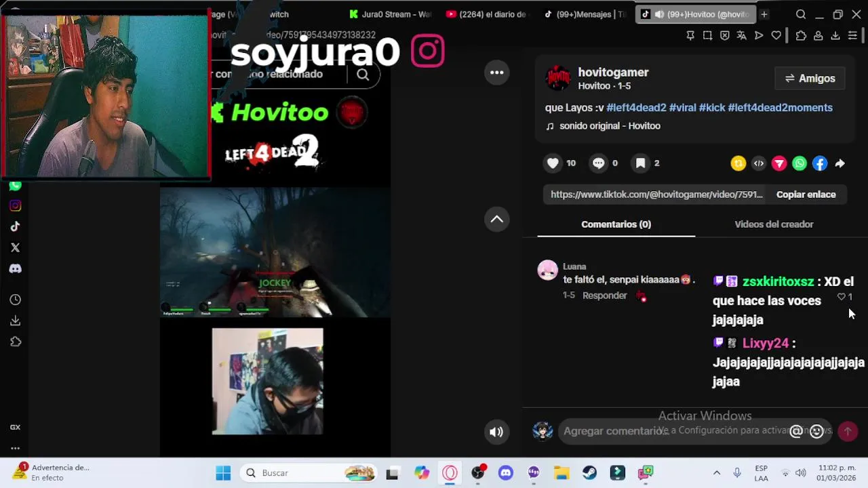Open Steam from Windows taskbar
Screen dimensions: 868x488
589,473
